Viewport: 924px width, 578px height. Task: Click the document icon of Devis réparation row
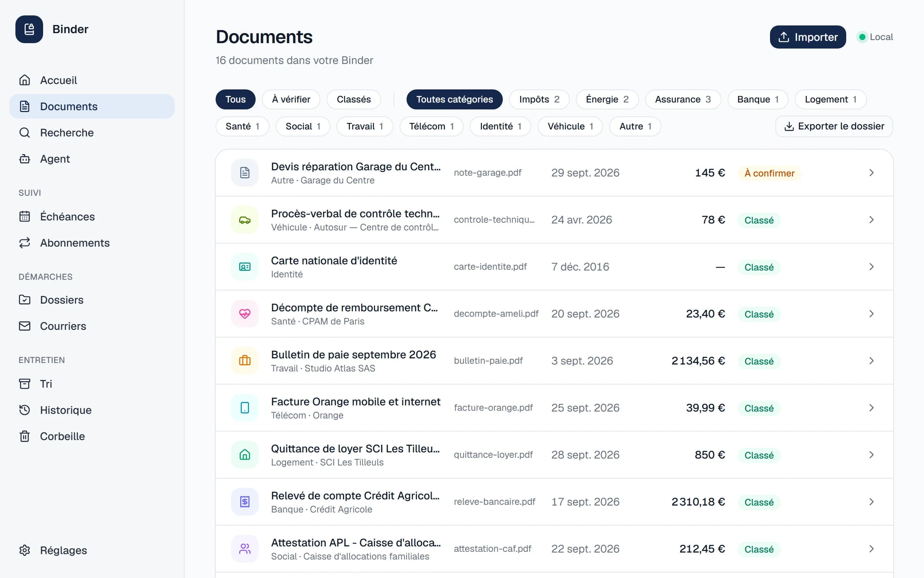point(245,173)
